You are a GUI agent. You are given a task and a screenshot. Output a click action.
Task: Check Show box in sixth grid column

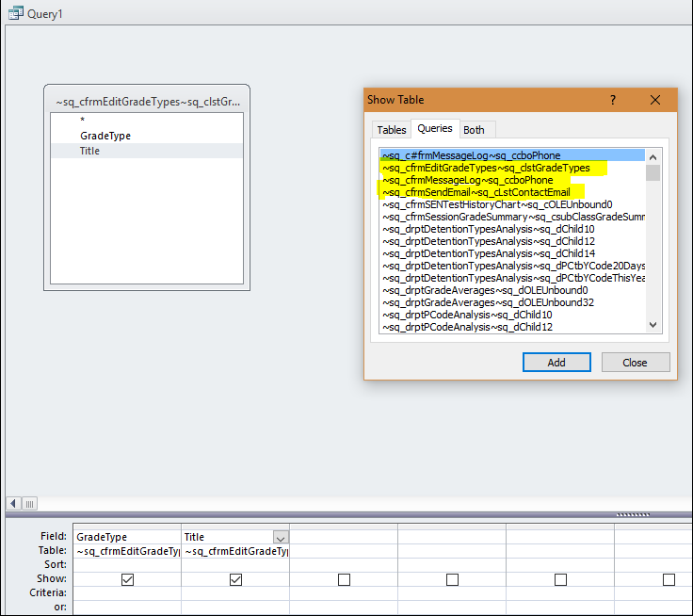(669, 579)
